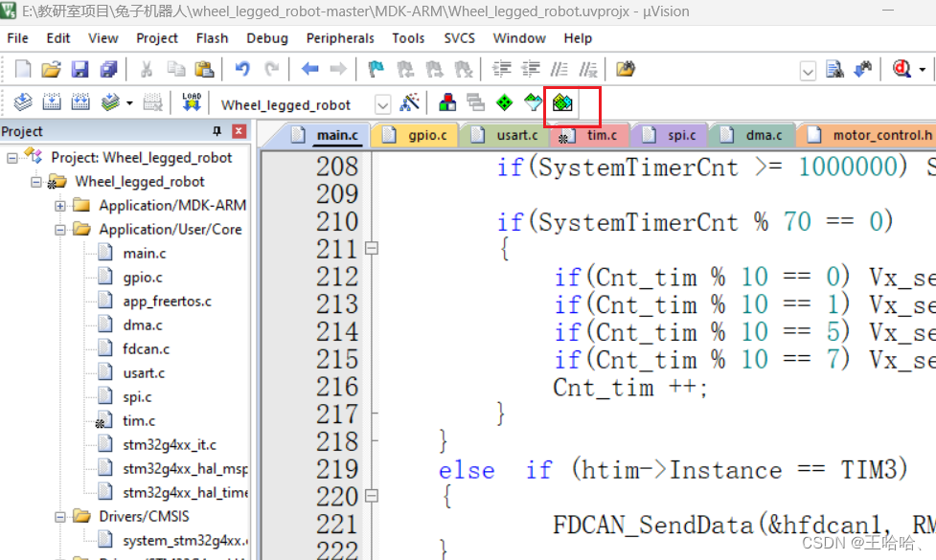Select fdcan.c in the project tree
The height and width of the screenshot is (560, 936).
pos(147,349)
